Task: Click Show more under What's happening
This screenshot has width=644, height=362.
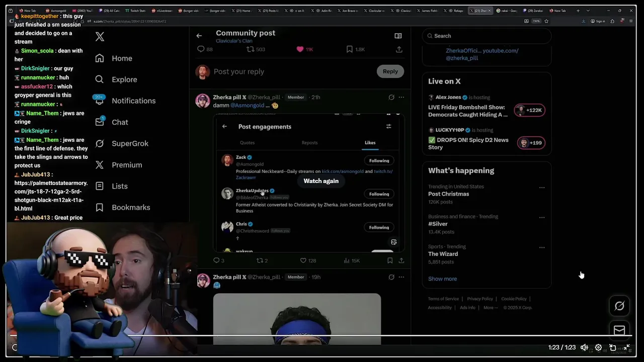Action: 442,279
